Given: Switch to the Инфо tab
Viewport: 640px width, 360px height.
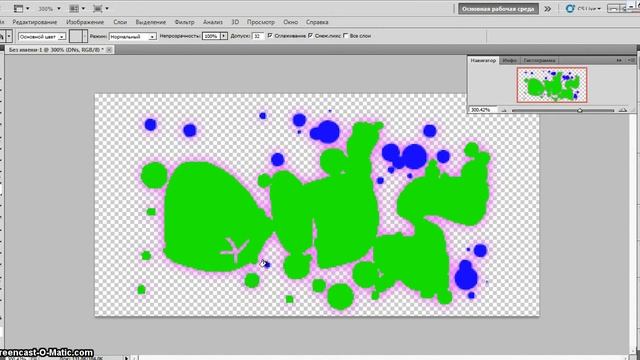Looking at the screenshot, I should coord(509,60).
